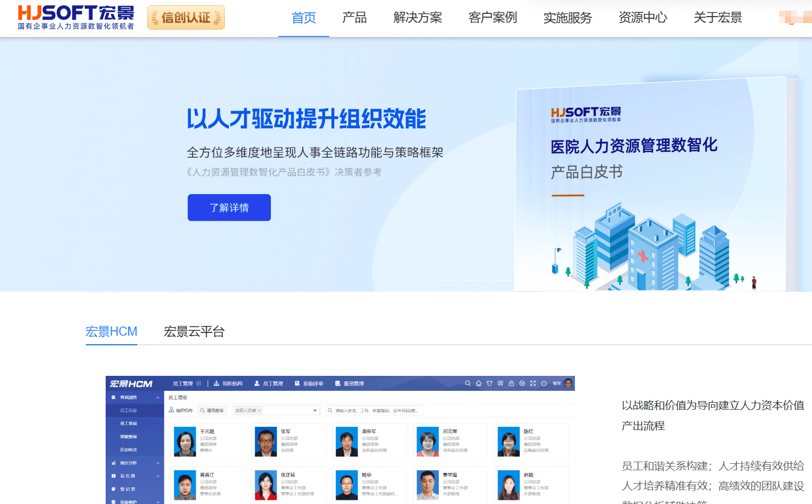Click the screen message icon in HCM bar
The width and height of the screenshot is (812, 504).
500,383
